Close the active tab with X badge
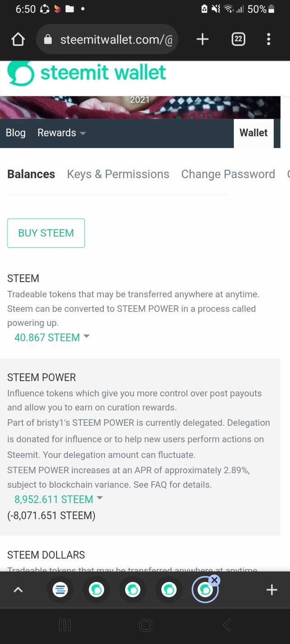The image size is (290, 644). pos(215,580)
